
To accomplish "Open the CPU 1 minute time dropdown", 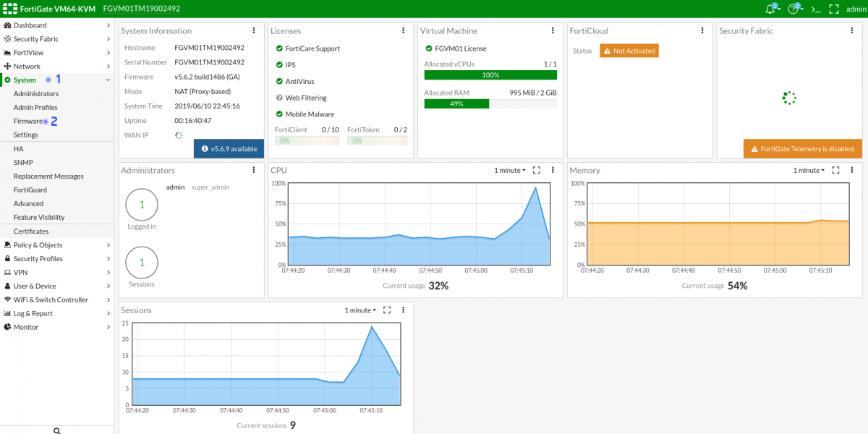I will click(507, 170).
